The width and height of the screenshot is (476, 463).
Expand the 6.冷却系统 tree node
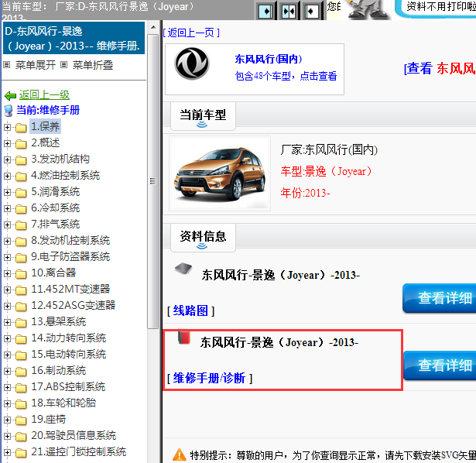click(7, 208)
